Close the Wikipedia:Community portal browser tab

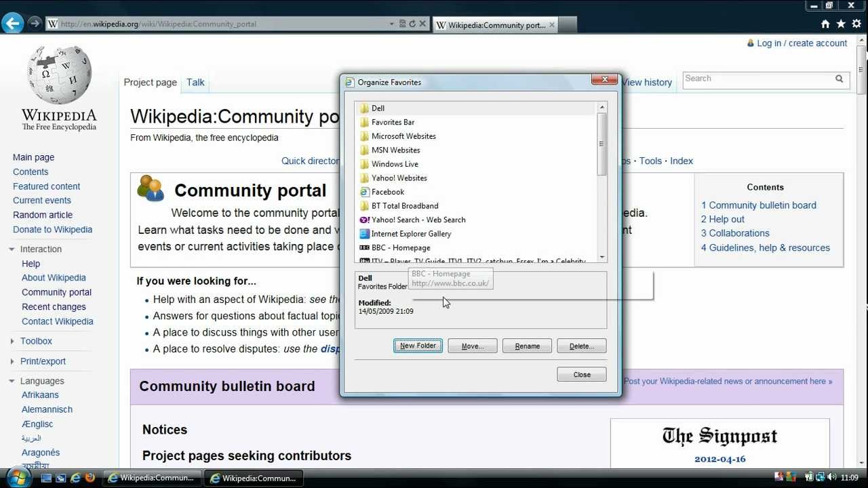tap(552, 25)
